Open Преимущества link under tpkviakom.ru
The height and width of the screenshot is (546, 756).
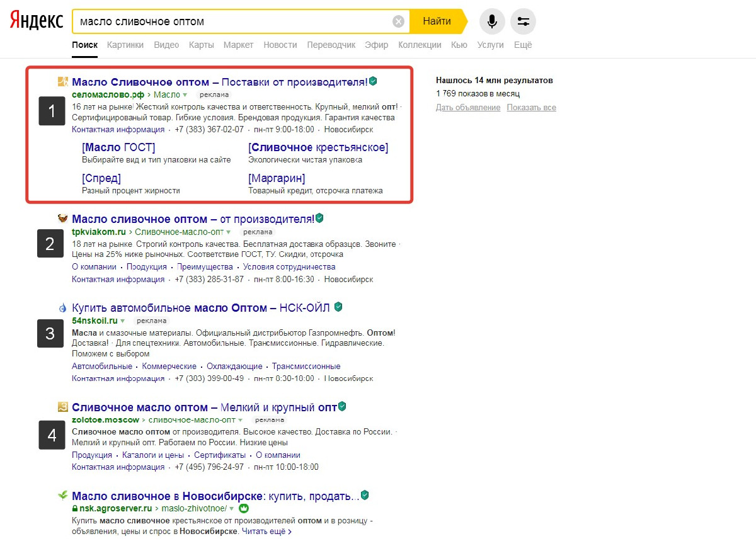[x=205, y=267]
